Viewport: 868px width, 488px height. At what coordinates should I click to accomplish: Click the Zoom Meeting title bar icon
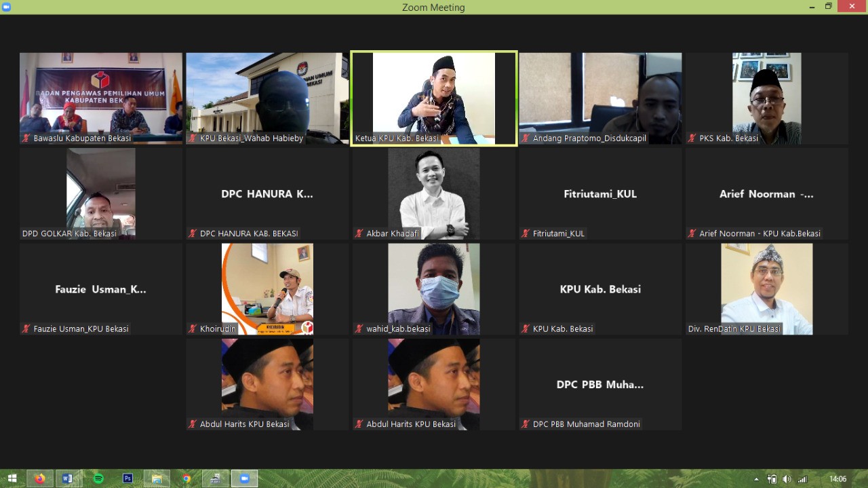[7, 7]
